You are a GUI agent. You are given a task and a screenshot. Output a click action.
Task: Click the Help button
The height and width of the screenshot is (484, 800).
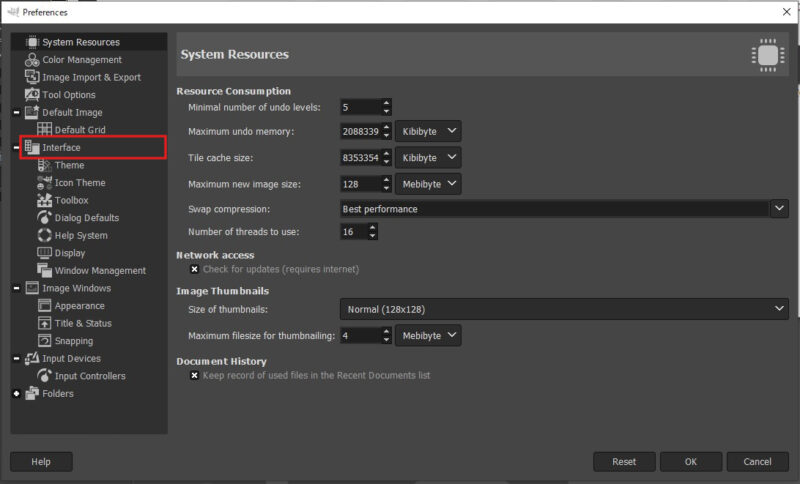pos(41,462)
